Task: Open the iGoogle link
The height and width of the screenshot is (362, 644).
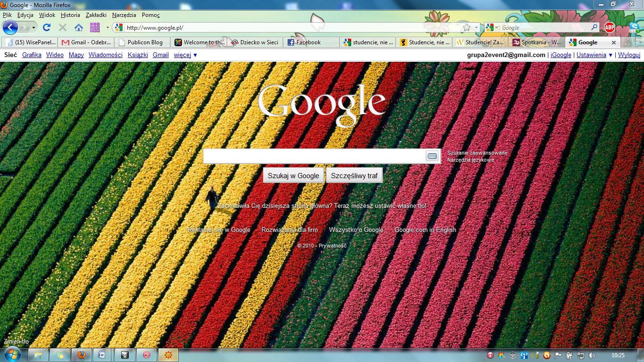Action: [x=561, y=55]
